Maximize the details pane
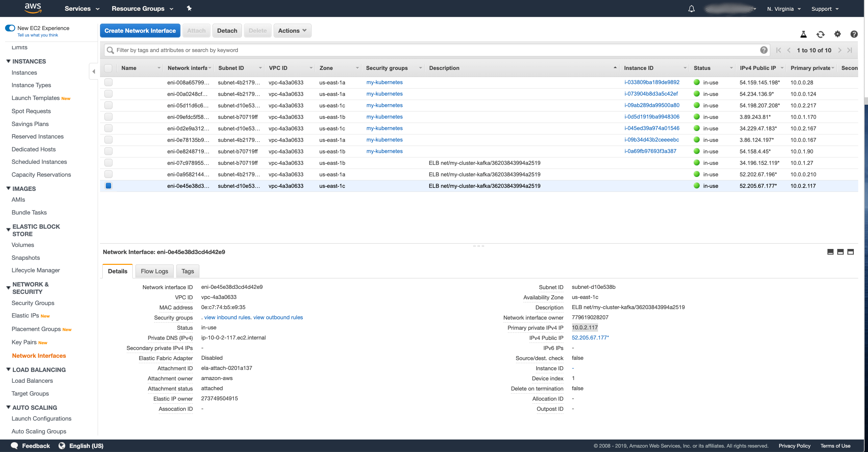Viewport: 868px width, 452px height. tap(850, 252)
